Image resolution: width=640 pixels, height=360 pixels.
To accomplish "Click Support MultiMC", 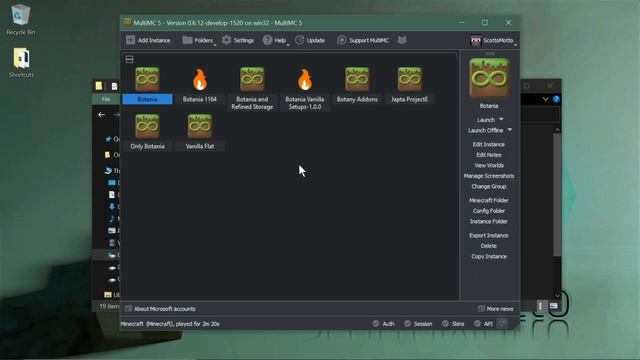I will click(x=363, y=40).
